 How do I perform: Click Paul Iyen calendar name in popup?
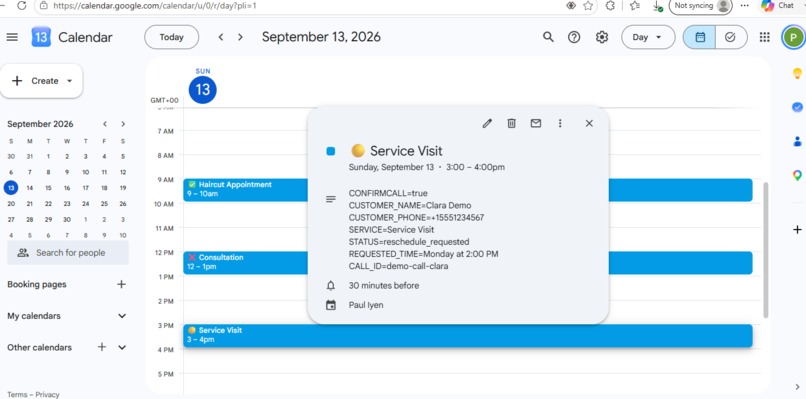tap(366, 305)
